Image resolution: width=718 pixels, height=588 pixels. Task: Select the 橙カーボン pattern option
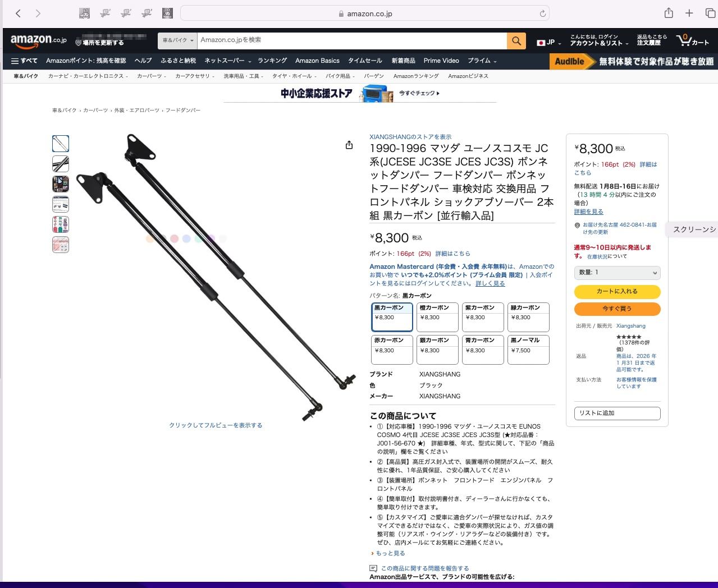pyautogui.click(x=437, y=317)
